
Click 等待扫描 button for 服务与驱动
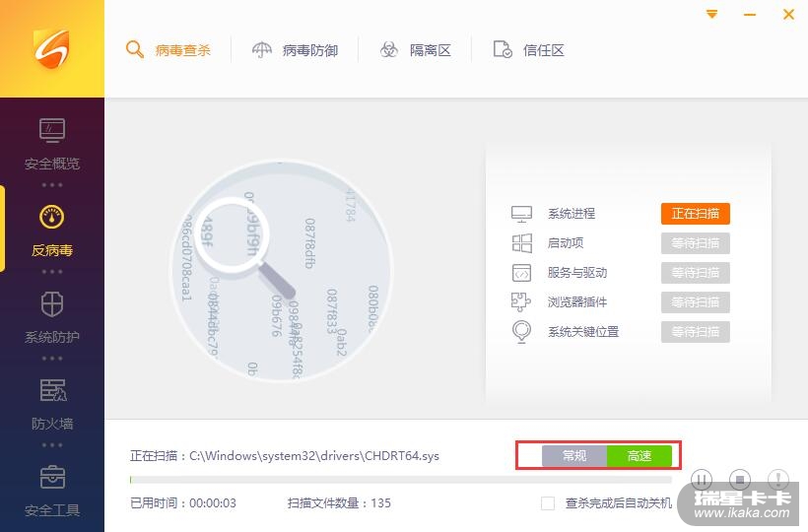695,273
